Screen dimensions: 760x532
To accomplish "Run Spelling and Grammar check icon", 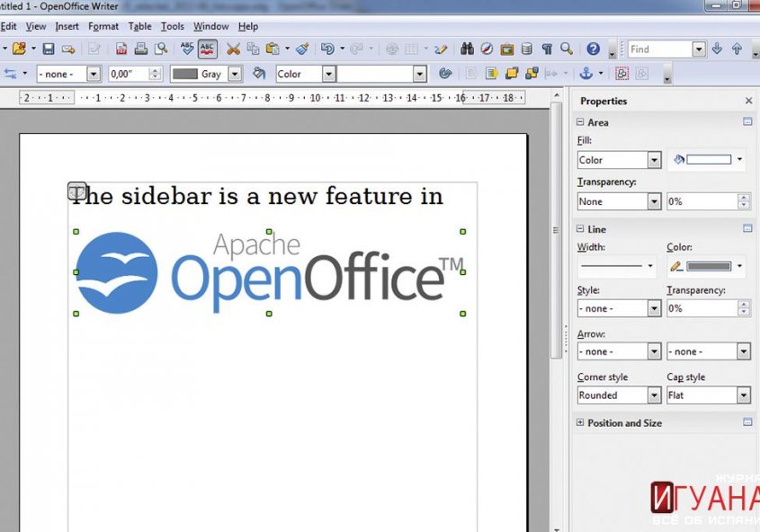I will click(x=186, y=49).
